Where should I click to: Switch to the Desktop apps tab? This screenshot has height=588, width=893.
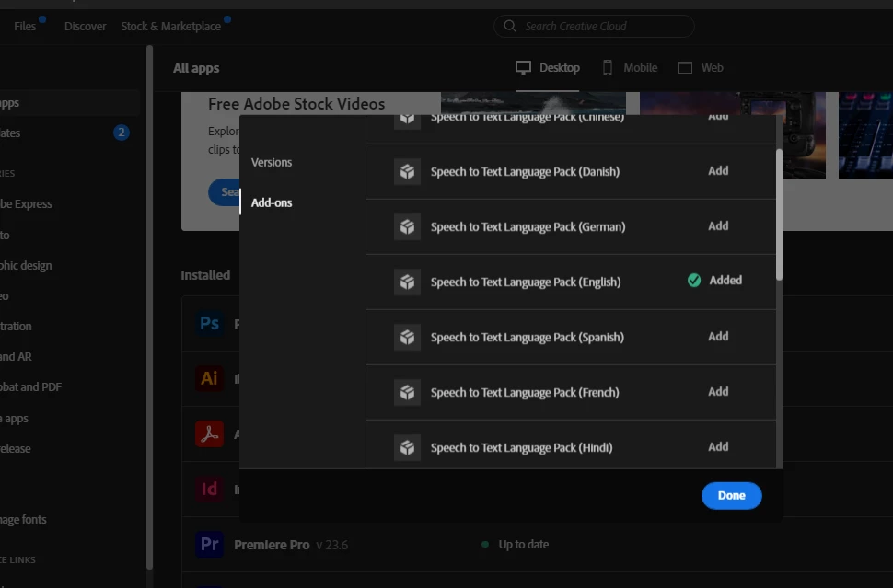[x=547, y=68]
